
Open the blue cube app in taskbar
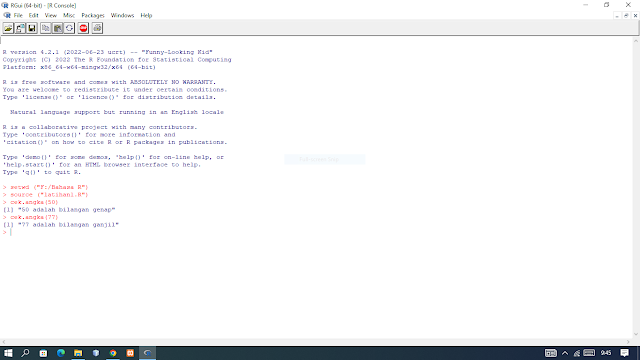click(x=96, y=353)
